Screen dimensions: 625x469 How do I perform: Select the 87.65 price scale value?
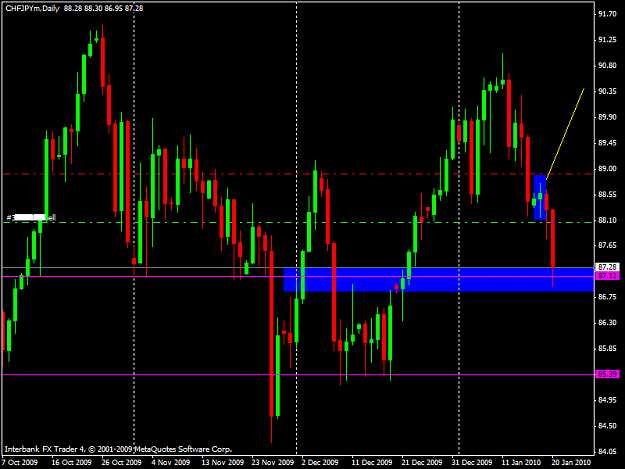[607, 245]
